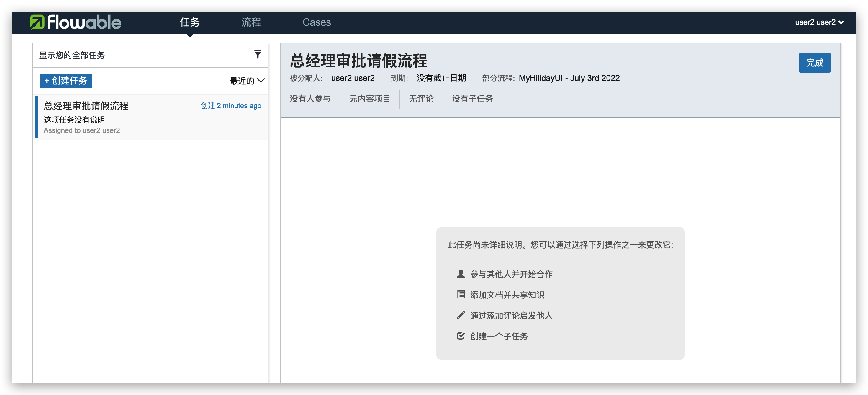Click the + 创建任务 button
868x395 pixels.
coord(66,81)
